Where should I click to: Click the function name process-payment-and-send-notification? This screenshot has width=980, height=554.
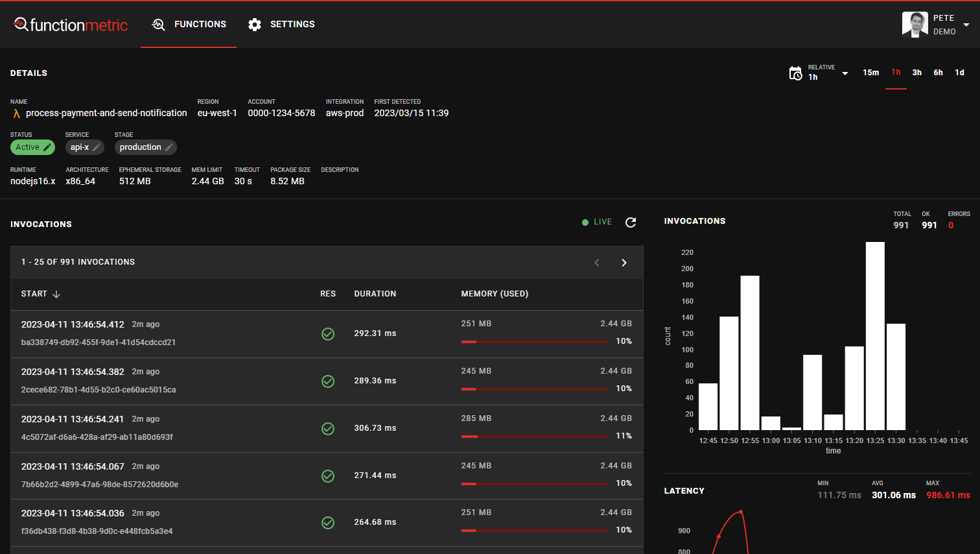pos(106,113)
